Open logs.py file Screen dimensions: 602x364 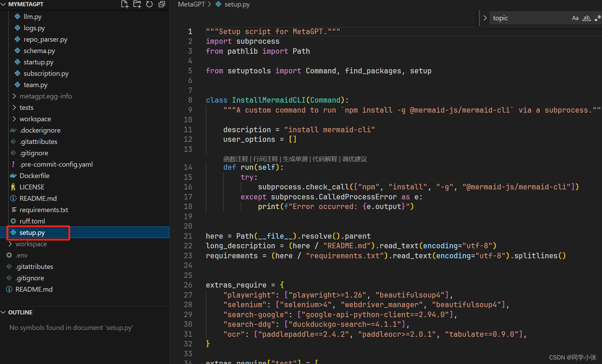coord(34,28)
